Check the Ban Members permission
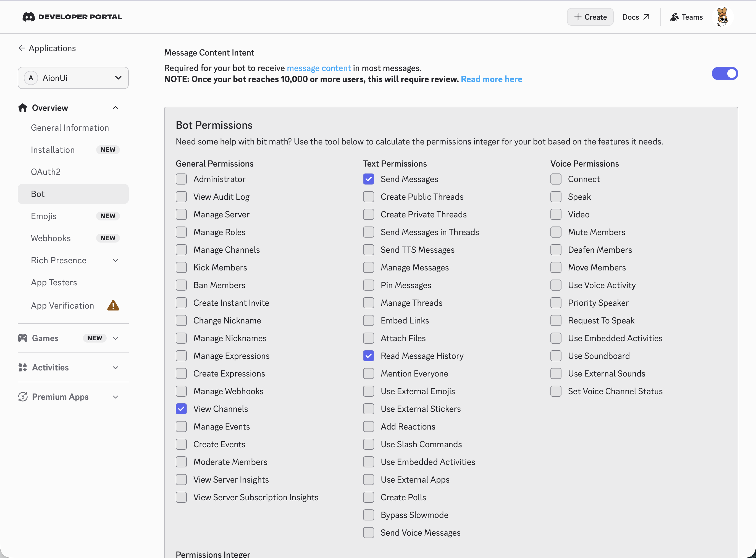The height and width of the screenshot is (558, 756). [181, 285]
